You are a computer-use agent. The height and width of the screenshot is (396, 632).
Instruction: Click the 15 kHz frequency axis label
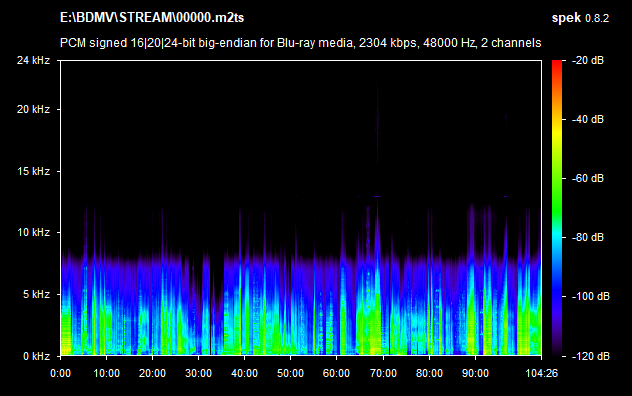point(33,171)
